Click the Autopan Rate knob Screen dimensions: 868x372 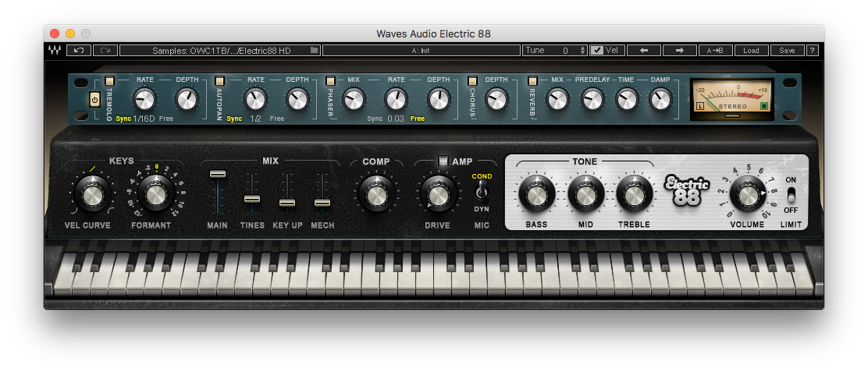(x=256, y=100)
